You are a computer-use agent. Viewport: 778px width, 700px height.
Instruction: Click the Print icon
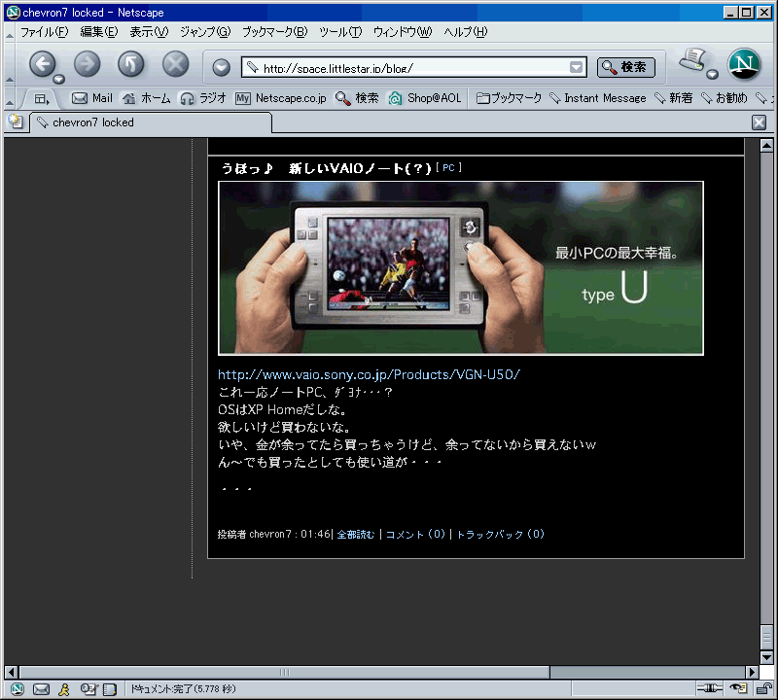(692, 60)
